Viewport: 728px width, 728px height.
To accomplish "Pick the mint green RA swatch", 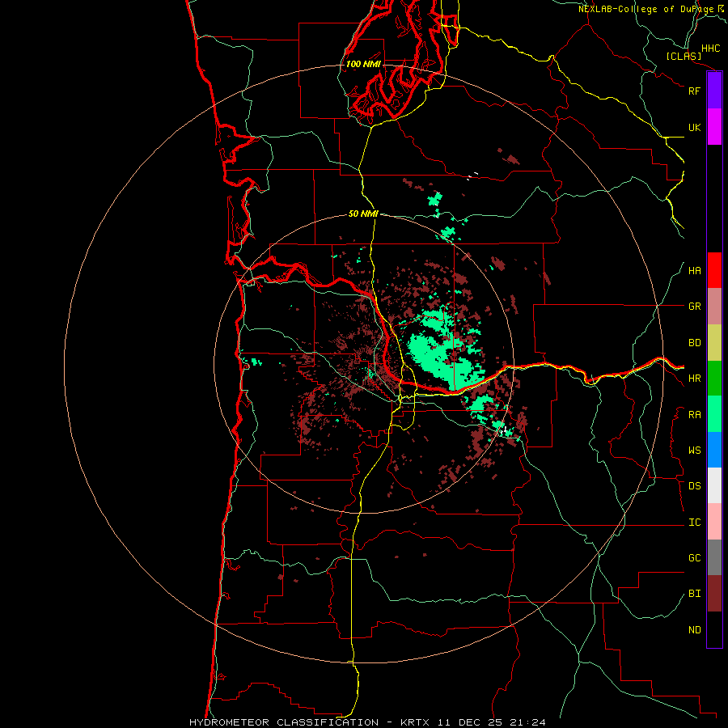I will 714,414.
